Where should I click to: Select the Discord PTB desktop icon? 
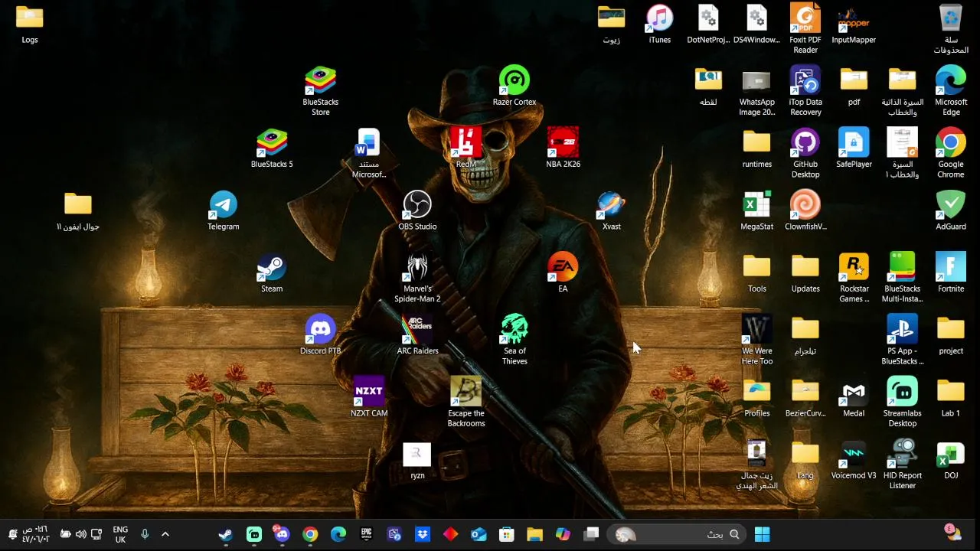[x=320, y=335]
